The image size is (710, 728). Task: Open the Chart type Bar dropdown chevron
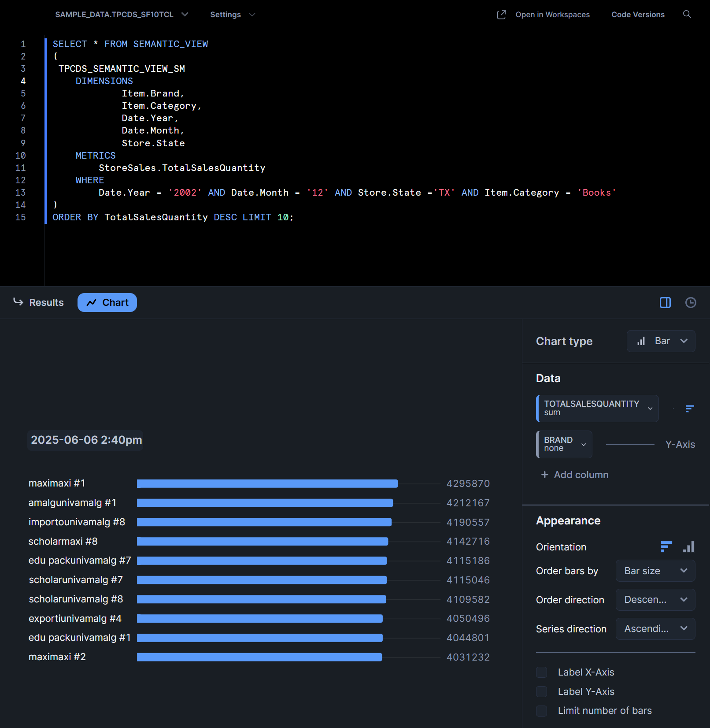pos(684,341)
